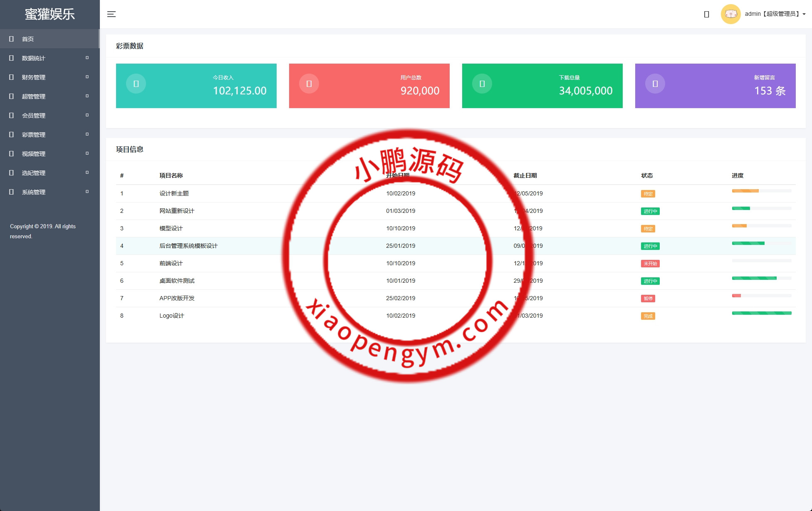Screen dimensions: 812x511
Task: Select the 视频管理 sidebar entry
Action: click(33, 154)
